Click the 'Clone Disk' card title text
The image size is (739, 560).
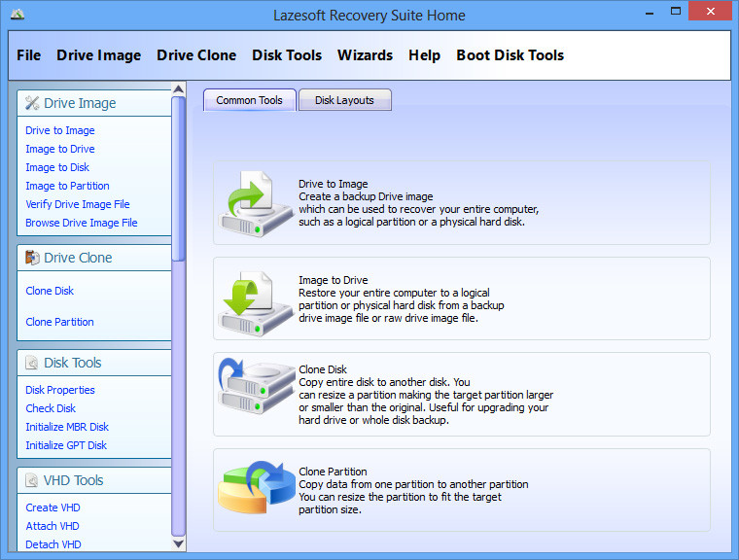click(323, 369)
